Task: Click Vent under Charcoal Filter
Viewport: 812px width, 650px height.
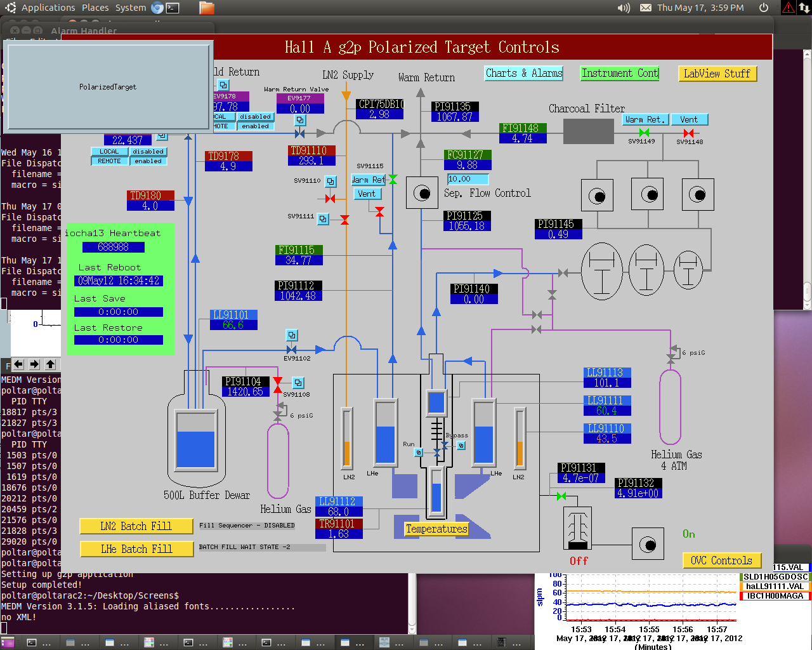Action: [689, 119]
